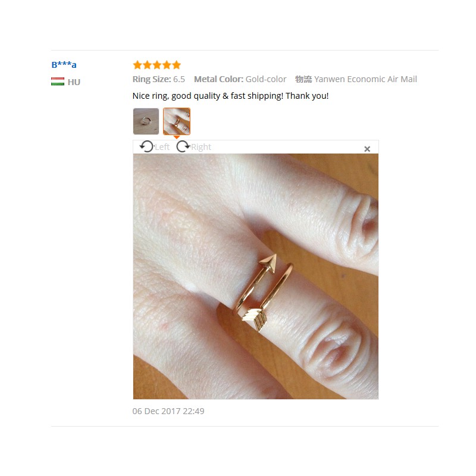The height and width of the screenshot is (476, 476).
Task: Click the enlarged arrow ring photo
Action: click(256, 276)
